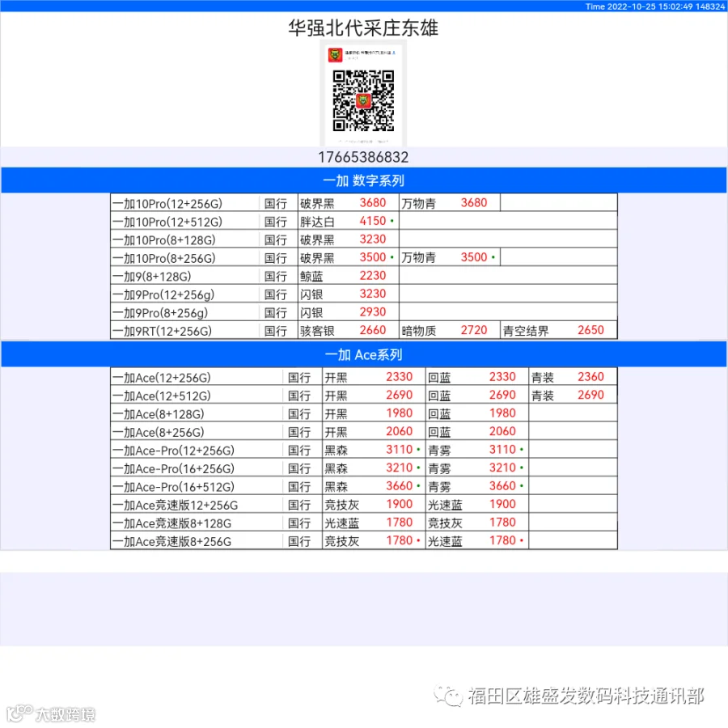Click the QR code image

tap(363, 100)
